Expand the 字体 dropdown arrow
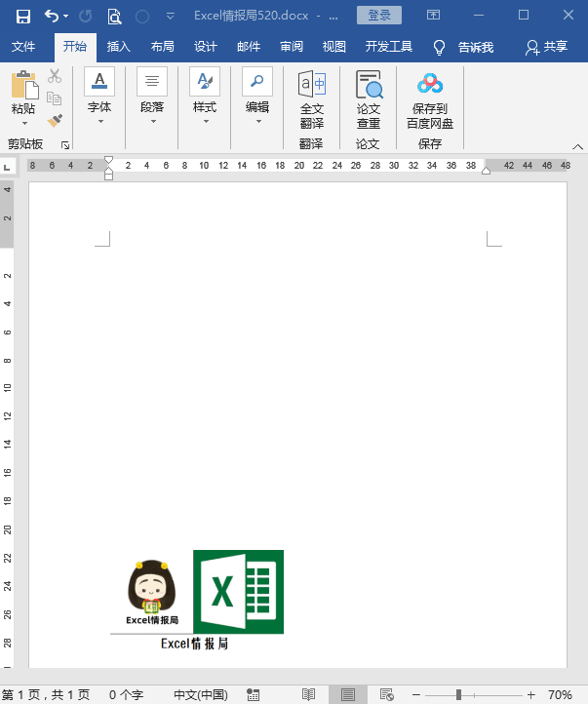Image resolution: width=588 pixels, height=704 pixels. click(x=100, y=121)
